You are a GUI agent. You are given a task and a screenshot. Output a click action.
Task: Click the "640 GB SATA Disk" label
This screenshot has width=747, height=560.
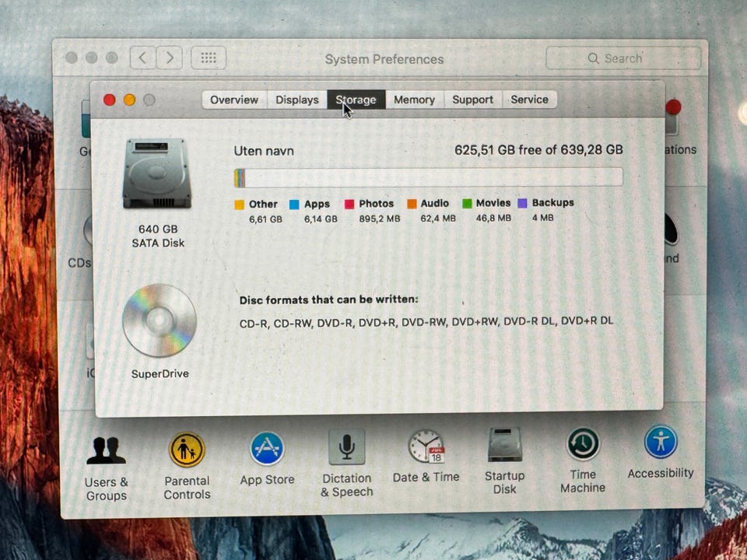[158, 236]
